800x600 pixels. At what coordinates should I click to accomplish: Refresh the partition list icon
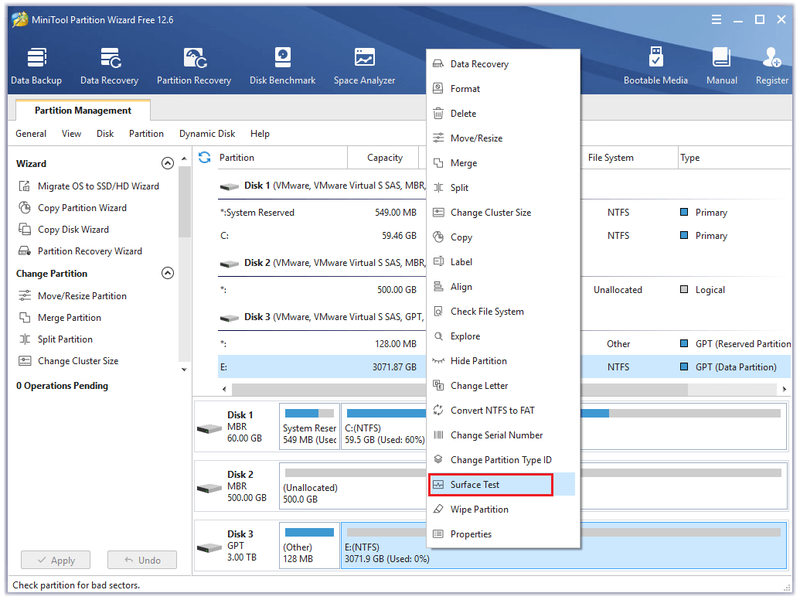pos(205,158)
